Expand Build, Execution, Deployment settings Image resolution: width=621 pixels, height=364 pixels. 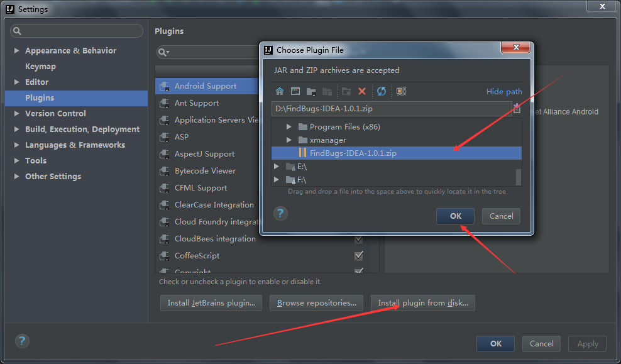16,129
